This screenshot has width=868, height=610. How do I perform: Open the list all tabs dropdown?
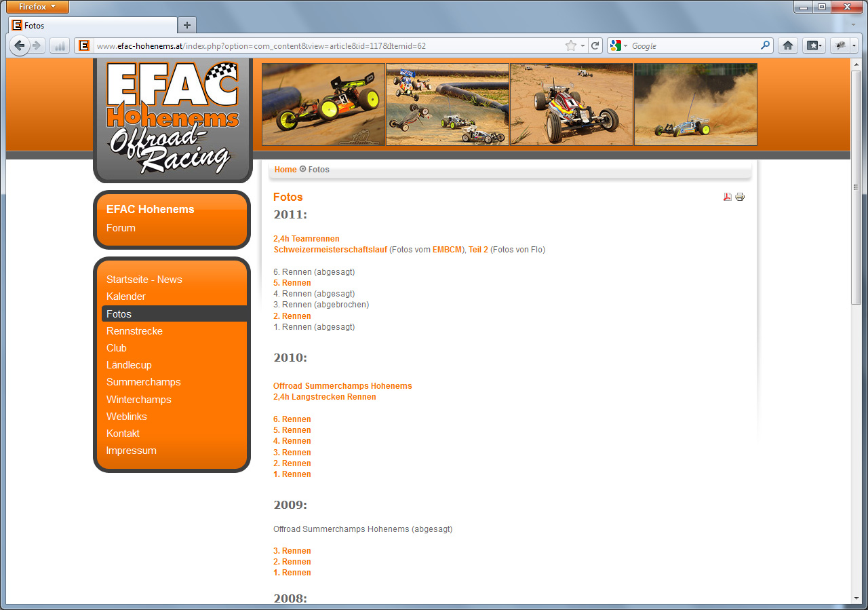[x=853, y=24]
